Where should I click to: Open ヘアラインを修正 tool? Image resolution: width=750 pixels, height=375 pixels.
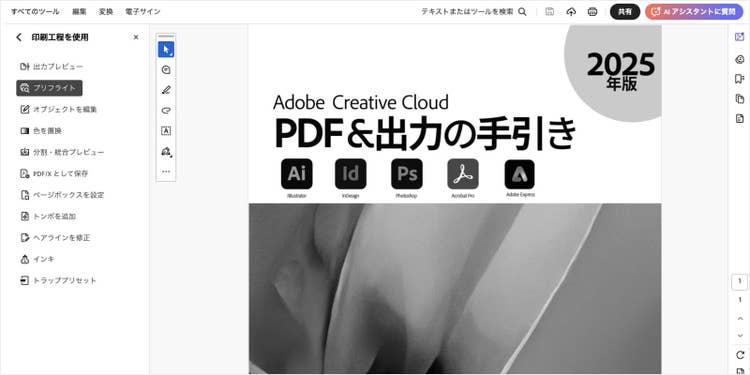[55, 238]
